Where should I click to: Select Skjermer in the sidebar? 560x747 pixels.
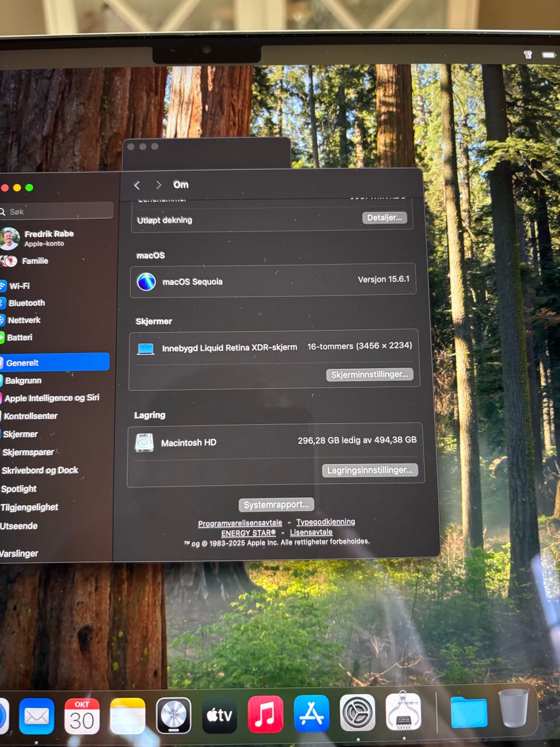20,434
